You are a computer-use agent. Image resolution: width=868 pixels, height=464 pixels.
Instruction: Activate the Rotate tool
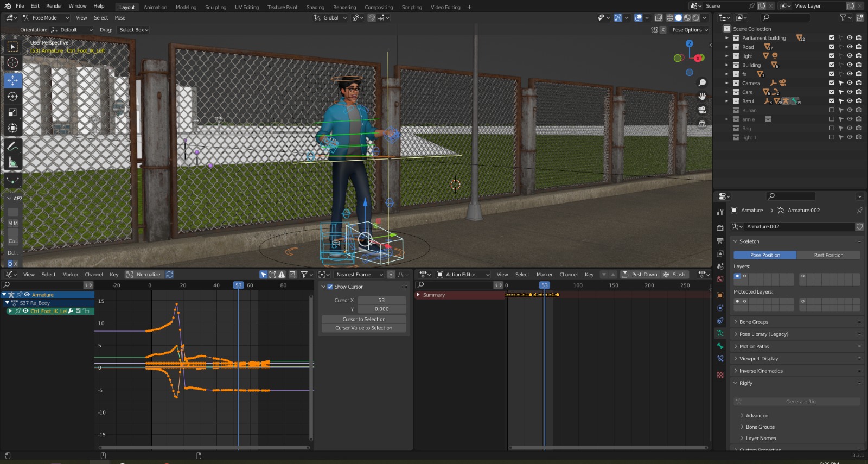coord(12,97)
